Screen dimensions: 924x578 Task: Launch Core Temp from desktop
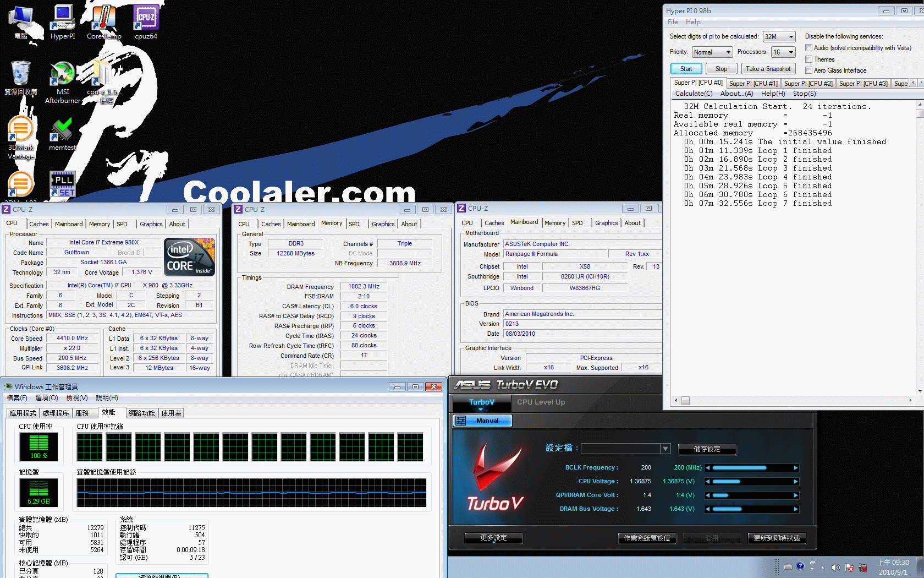(x=103, y=22)
